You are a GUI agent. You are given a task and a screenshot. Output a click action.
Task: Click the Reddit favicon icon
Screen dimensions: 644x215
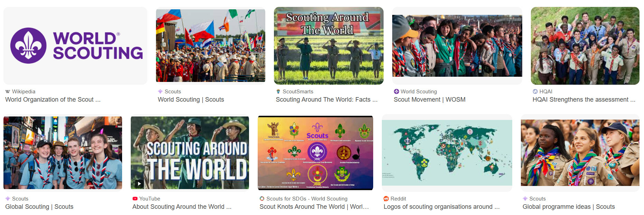[x=386, y=199]
